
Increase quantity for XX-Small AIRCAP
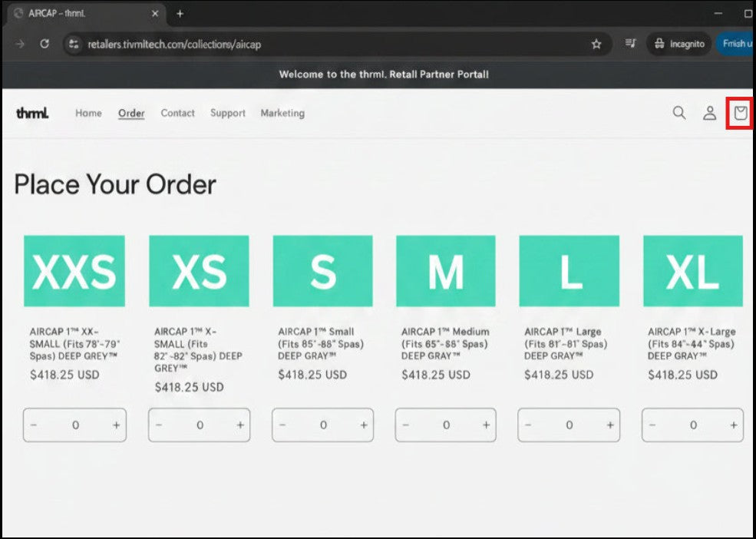[x=116, y=425]
